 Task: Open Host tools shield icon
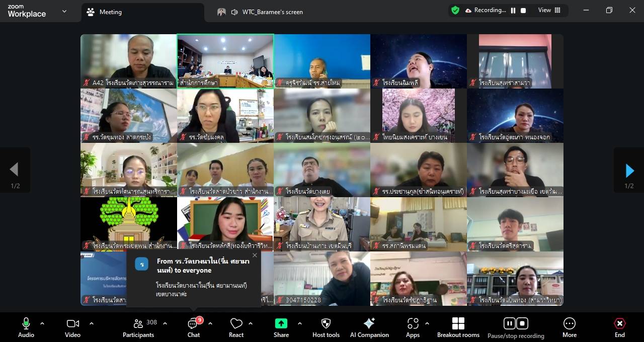[x=326, y=327]
